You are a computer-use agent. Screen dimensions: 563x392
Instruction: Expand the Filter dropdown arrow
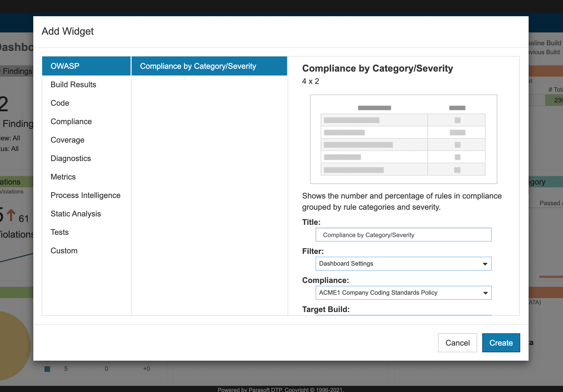[x=485, y=264]
